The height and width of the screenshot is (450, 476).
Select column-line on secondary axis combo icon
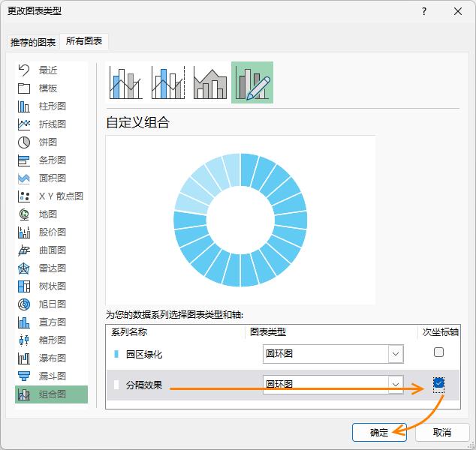pos(167,82)
